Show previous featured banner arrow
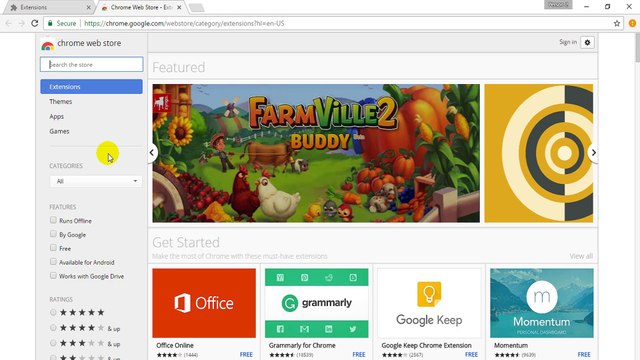The width and height of the screenshot is (640, 360). point(152,153)
